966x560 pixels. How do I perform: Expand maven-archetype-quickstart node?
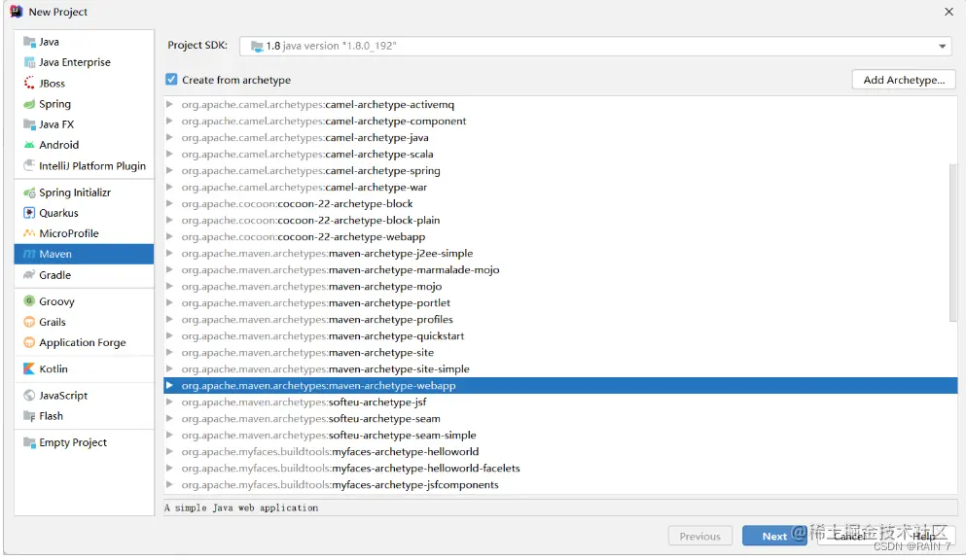169,336
